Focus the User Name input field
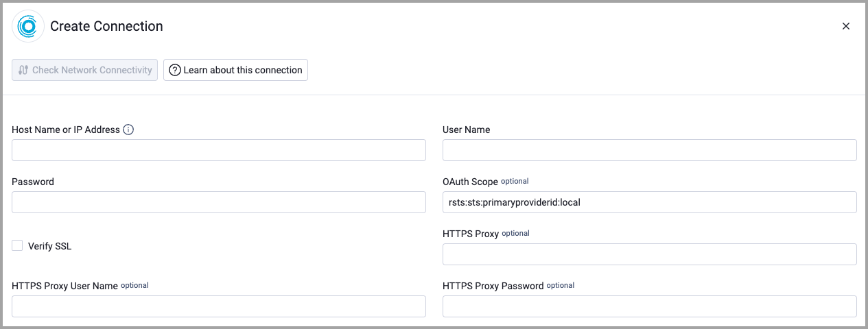Viewport: 868px width, 329px height. (x=650, y=150)
